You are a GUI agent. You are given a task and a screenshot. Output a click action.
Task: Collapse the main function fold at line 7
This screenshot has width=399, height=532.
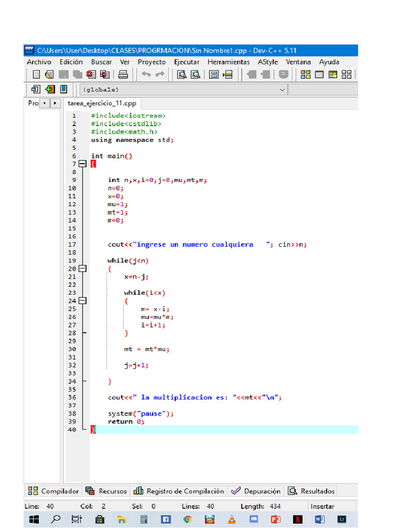coord(82,164)
